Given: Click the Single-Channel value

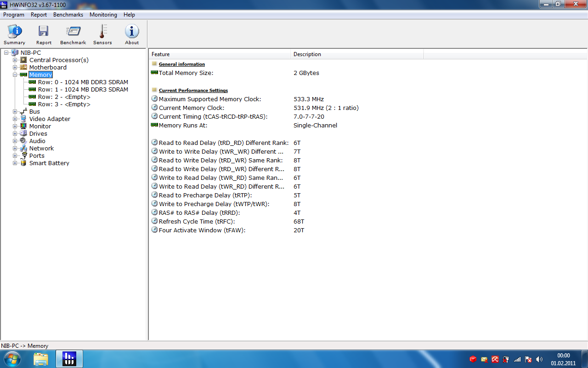Looking at the screenshot, I should point(315,126).
